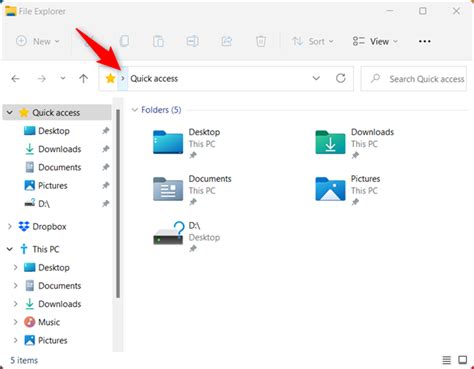
Task: Open the View dropdown menu
Action: (x=375, y=41)
